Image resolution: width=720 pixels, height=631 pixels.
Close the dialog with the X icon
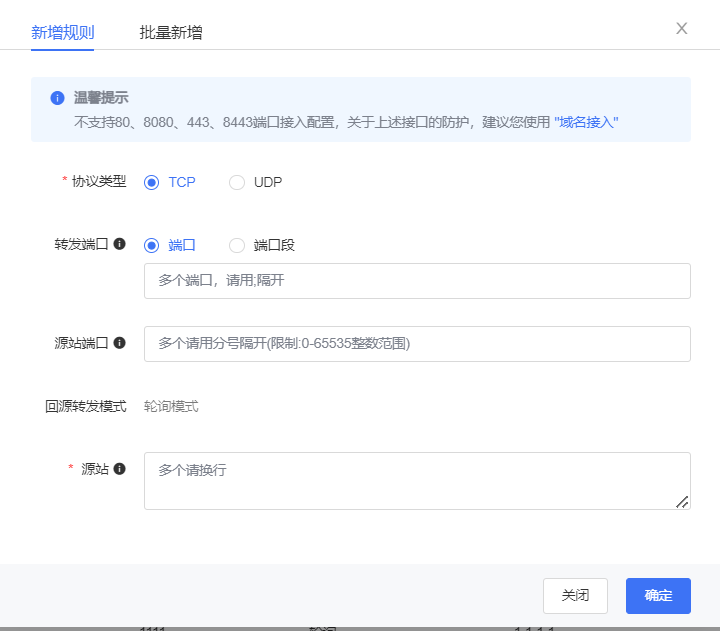coord(681,28)
